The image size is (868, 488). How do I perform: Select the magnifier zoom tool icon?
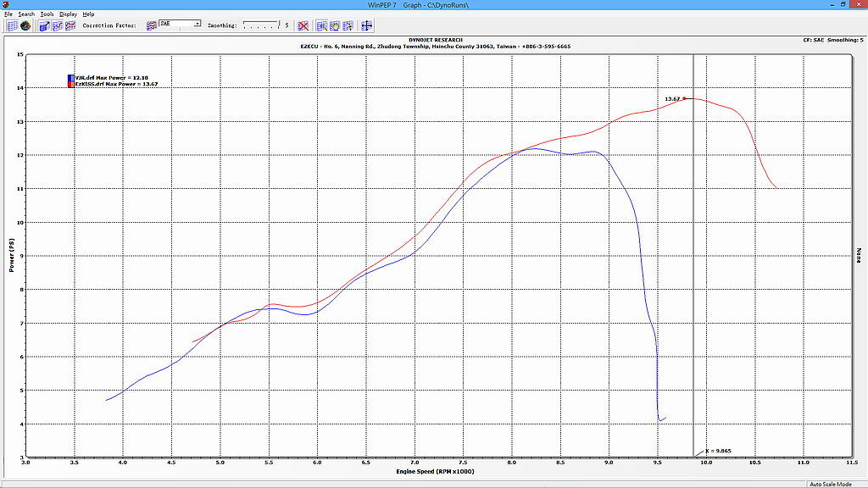[322, 25]
